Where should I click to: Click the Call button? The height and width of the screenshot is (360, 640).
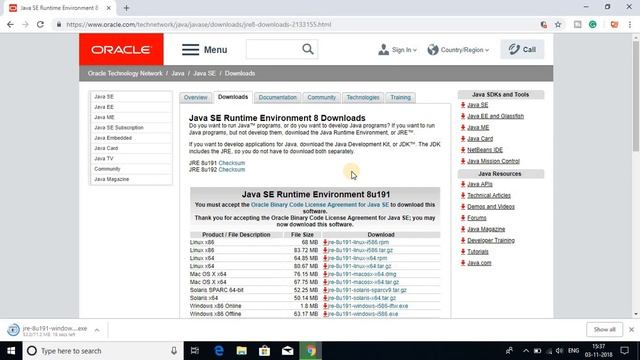522,49
